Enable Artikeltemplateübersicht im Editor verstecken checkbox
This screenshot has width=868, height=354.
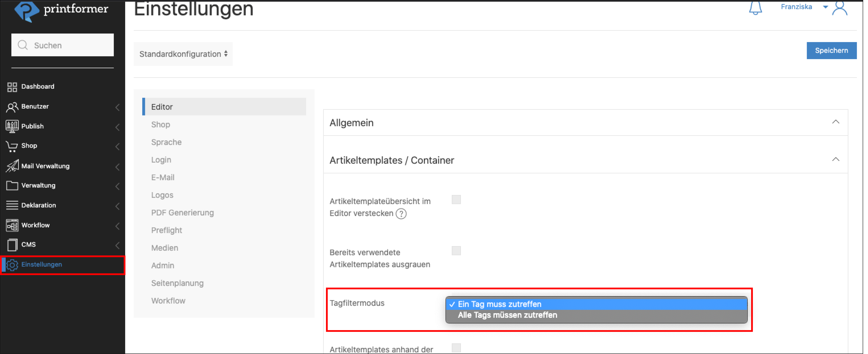pyautogui.click(x=456, y=200)
